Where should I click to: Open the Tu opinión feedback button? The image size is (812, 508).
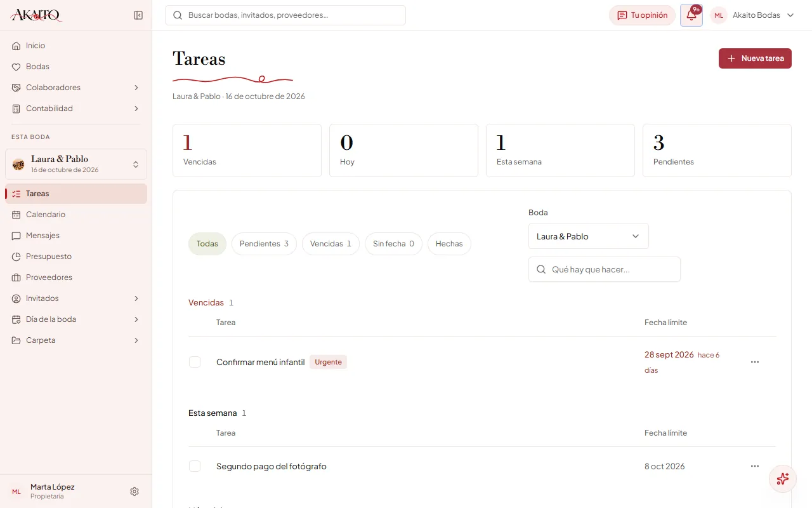tap(642, 15)
